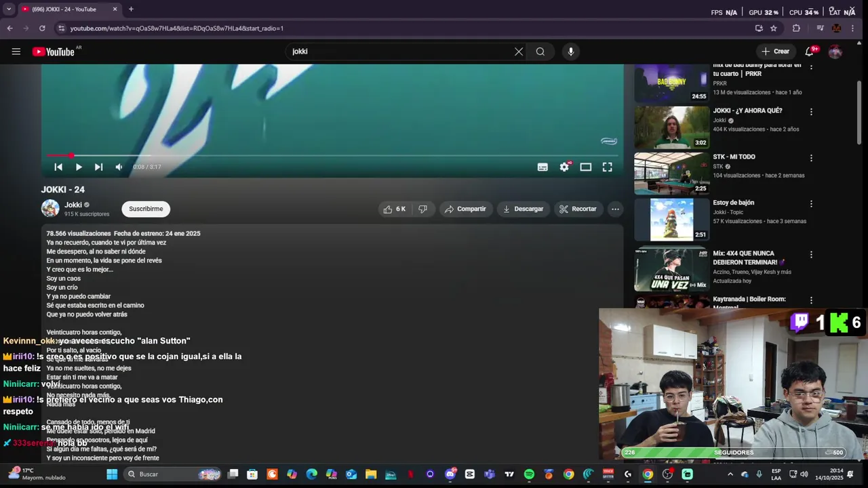Open the STK - MI TODO thumbnail

coord(671,173)
